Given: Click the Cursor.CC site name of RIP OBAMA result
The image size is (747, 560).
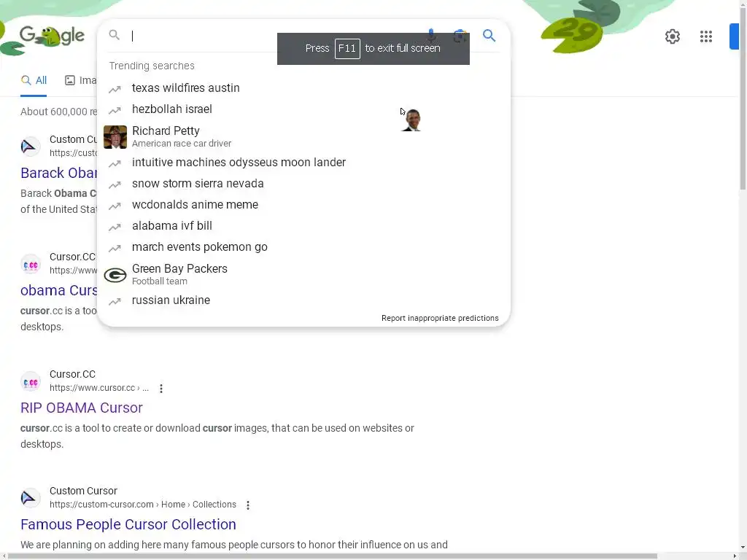Looking at the screenshot, I should tap(72, 374).
